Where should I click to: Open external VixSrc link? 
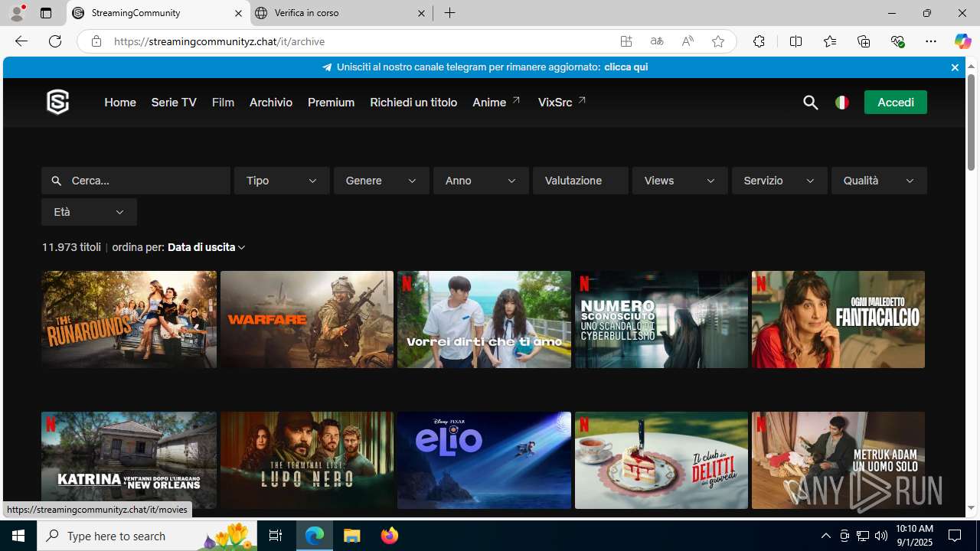[563, 103]
